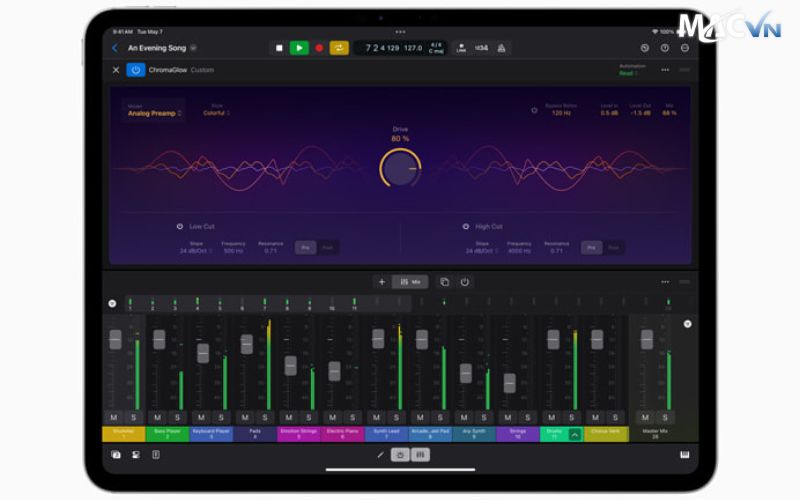Viewport: 800px width, 500px height.
Task: Solo the Bass Player track
Action: 178,417
